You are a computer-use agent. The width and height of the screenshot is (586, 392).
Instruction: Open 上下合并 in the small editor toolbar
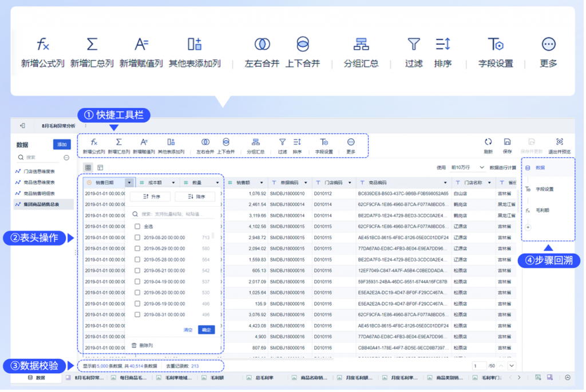(226, 146)
